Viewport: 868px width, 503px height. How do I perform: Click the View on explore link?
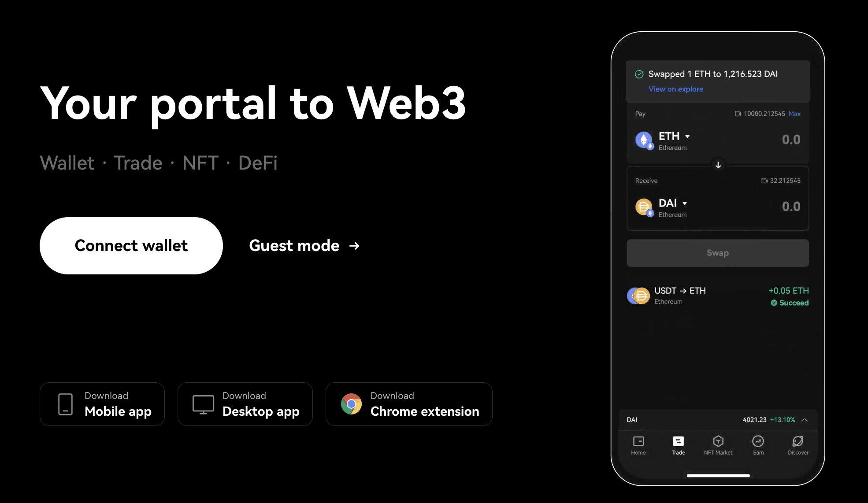pos(676,89)
